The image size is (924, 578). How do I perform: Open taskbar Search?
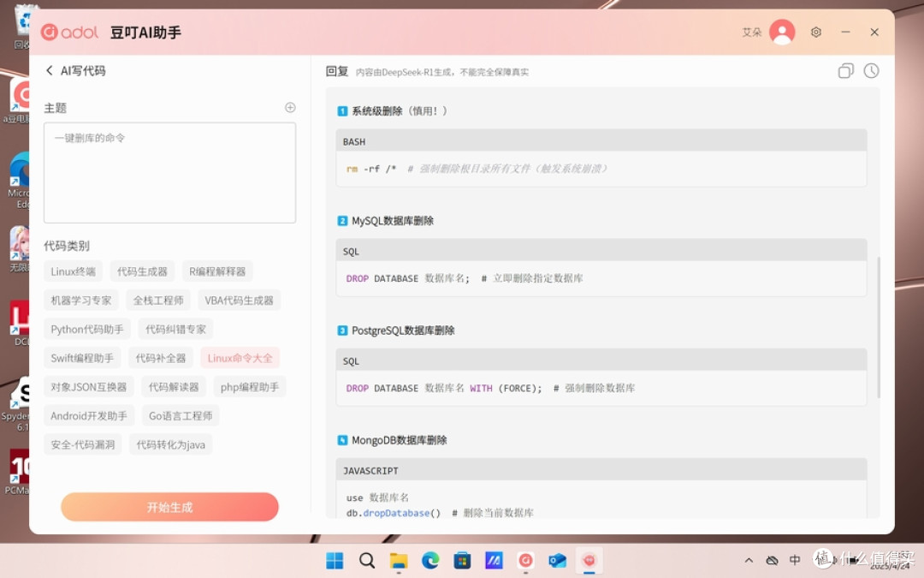[x=366, y=560]
